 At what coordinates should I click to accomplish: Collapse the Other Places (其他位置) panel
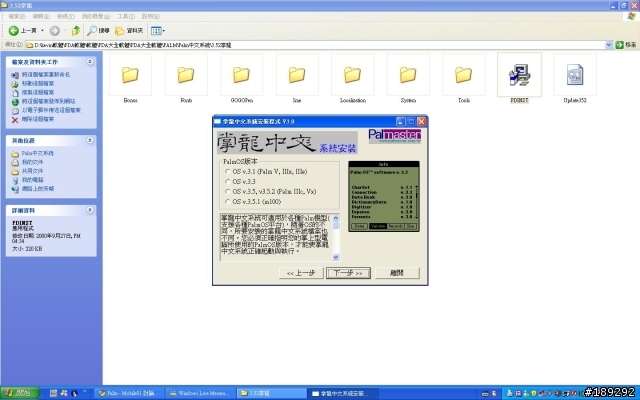pyautogui.click(x=90, y=140)
